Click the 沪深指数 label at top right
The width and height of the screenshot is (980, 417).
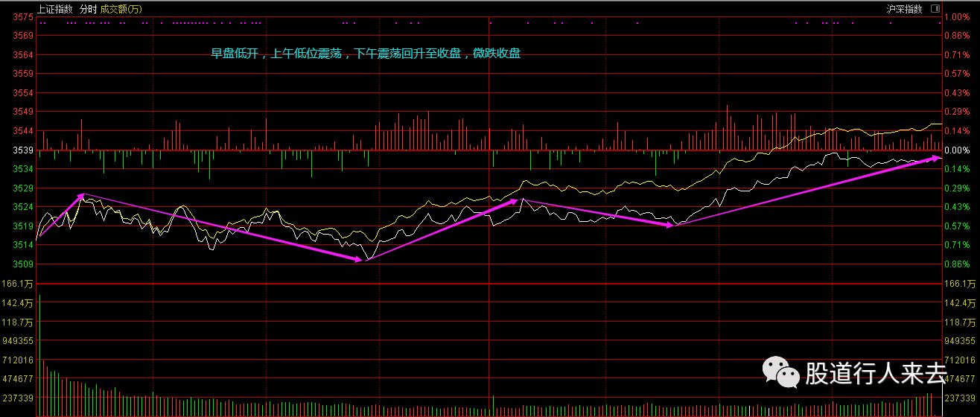click(x=905, y=9)
